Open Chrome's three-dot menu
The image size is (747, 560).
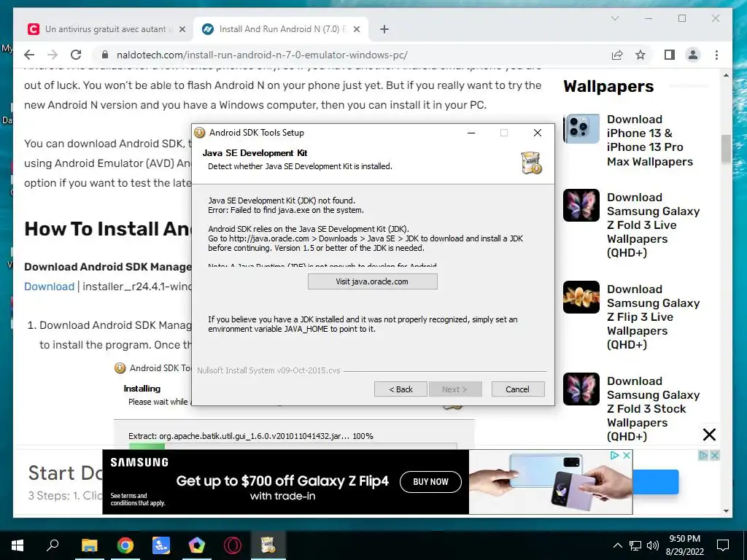tap(716, 55)
